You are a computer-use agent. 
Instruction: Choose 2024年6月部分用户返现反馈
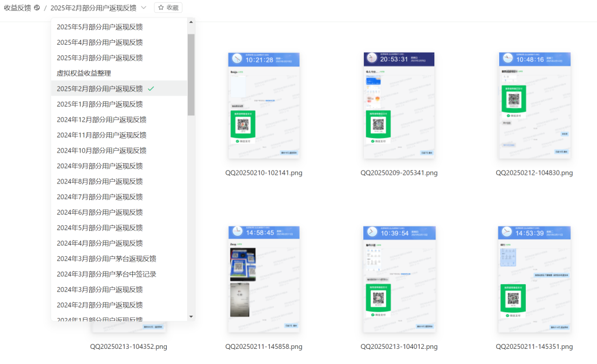tap(119, 212)
